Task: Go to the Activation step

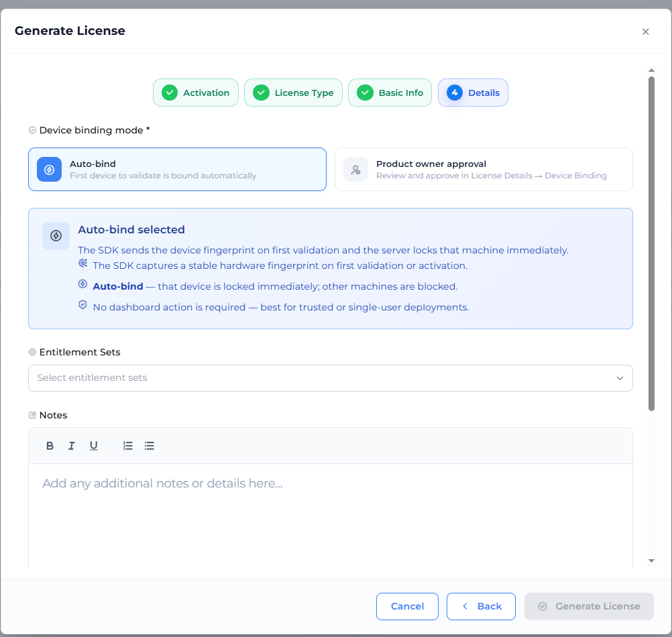Action: click(x=196, y=93)
